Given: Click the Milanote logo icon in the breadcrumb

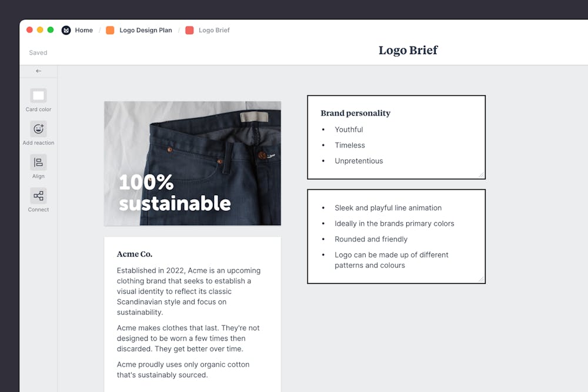Looking at the screenshot, I should [66, 30].
